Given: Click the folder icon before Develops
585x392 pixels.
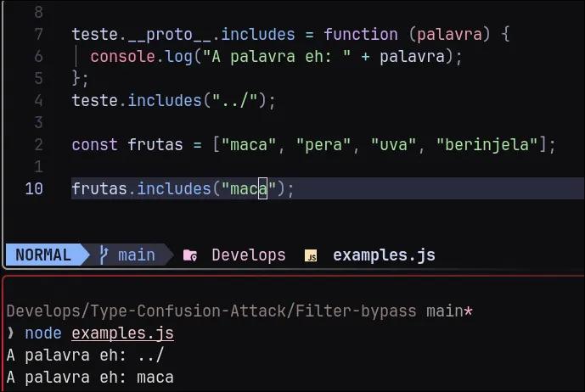Looking at the screenshot, I should 190,255.
